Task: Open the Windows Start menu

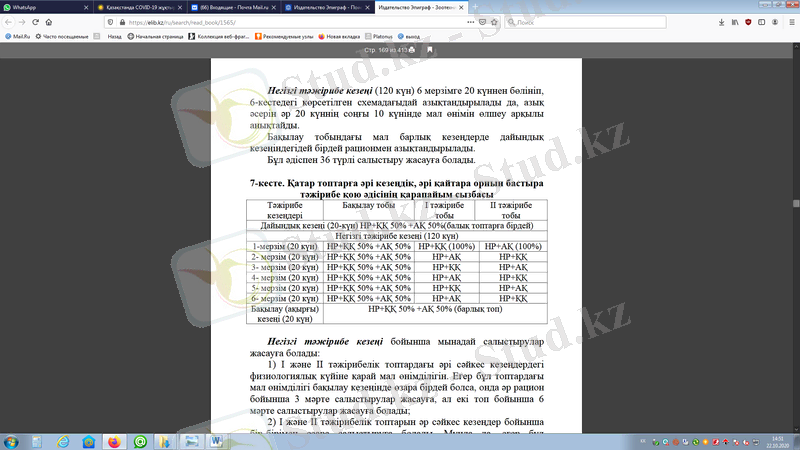Action: tap(11, 442)
